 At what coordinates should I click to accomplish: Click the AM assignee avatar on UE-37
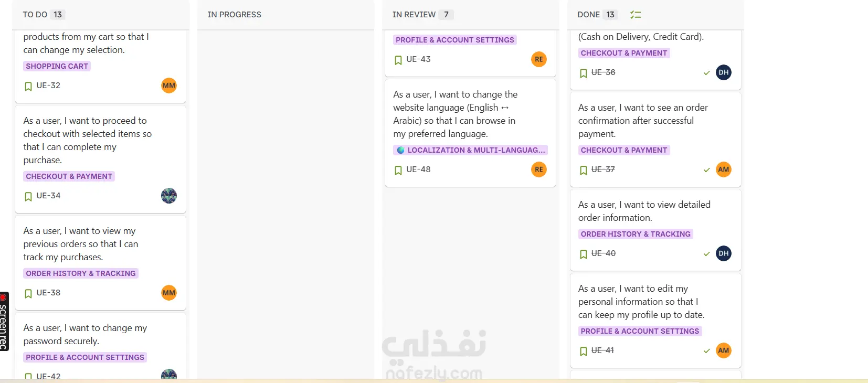(724, 169)
